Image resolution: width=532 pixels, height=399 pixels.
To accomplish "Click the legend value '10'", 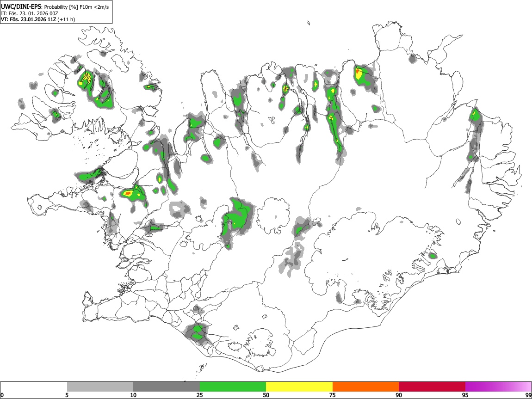I will click(x=133, y=395).
